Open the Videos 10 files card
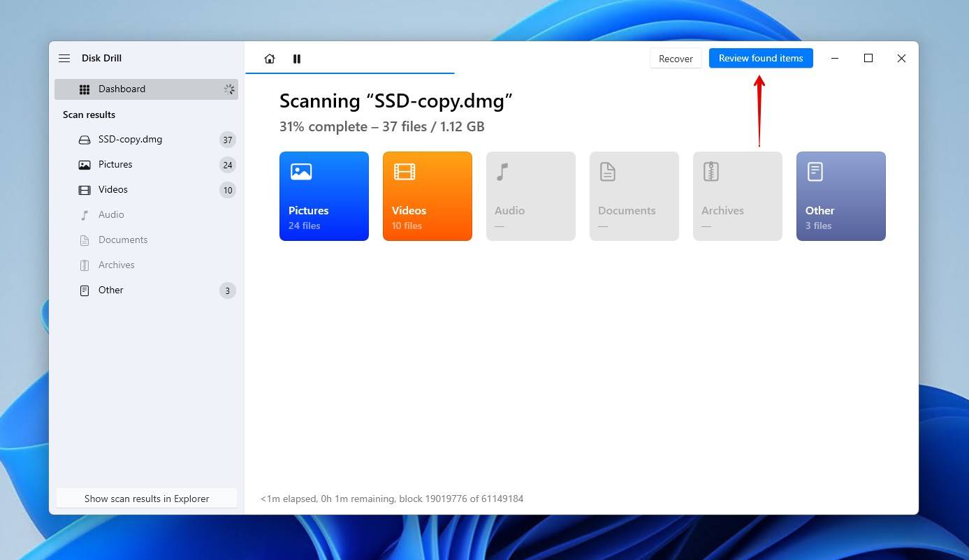The height and width of the screenshot is (560, 969). point(428,196)
